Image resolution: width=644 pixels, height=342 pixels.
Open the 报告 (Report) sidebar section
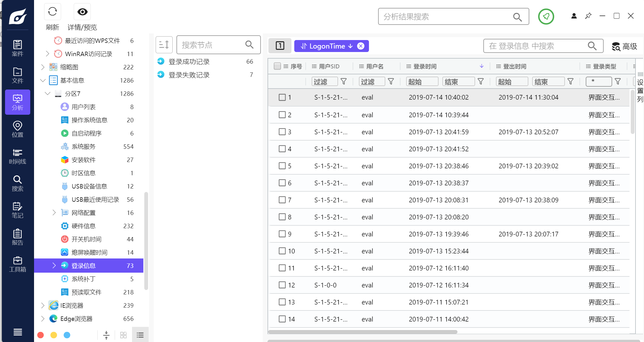(18, 237)
